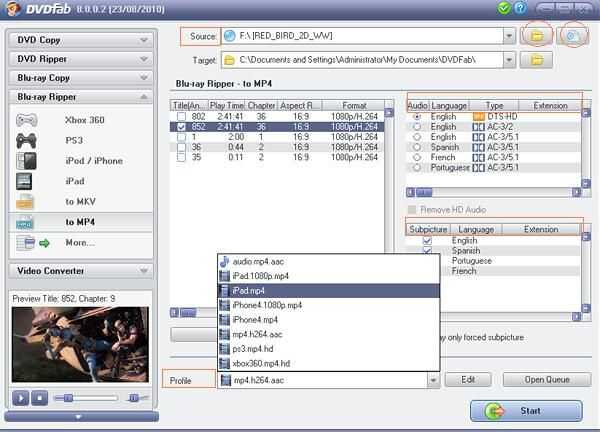Click the Format column header

pyautogui.click(x=354, y=106)
